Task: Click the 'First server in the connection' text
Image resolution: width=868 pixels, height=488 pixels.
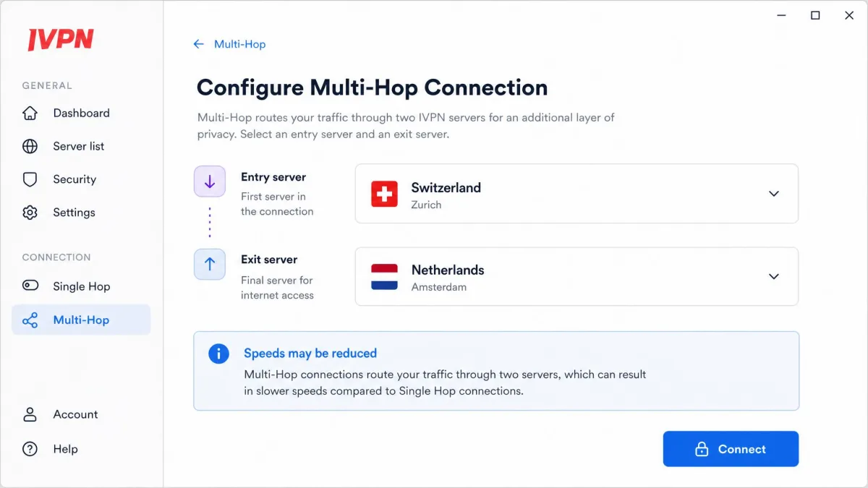Action: (277, 204)
